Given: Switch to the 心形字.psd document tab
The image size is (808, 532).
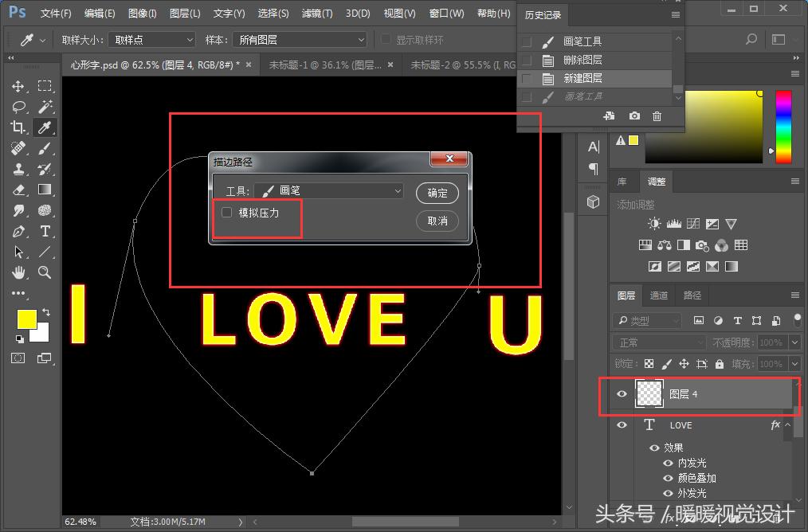Looking at the screenshot, I should pos(151,65).
